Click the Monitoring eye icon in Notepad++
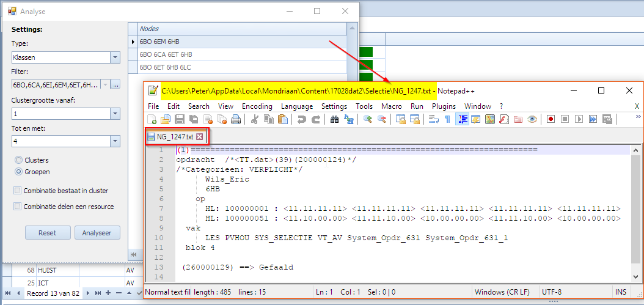This screenshot has width=644, height=305. [532, 120]
